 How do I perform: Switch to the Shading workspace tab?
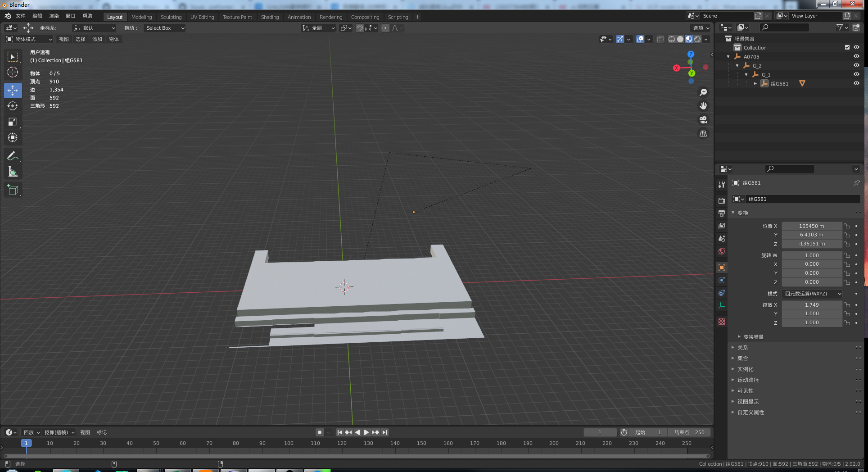click(270, 17)
